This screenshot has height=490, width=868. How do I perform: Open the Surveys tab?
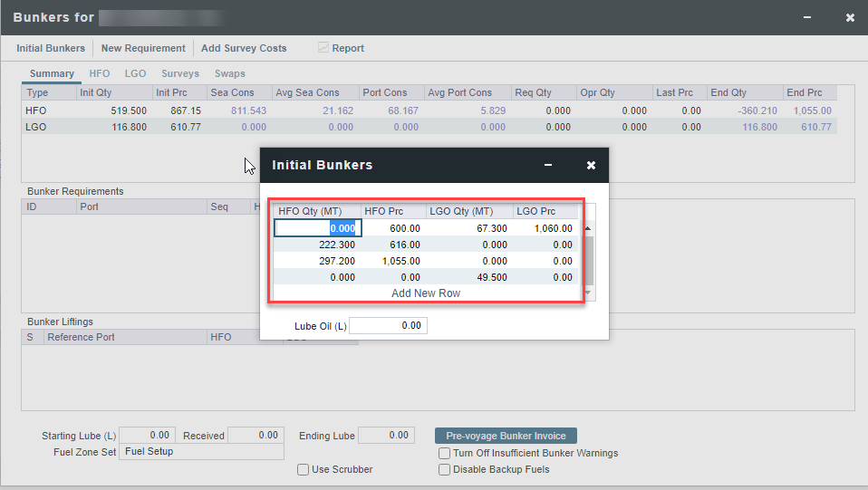pos(180,73)
